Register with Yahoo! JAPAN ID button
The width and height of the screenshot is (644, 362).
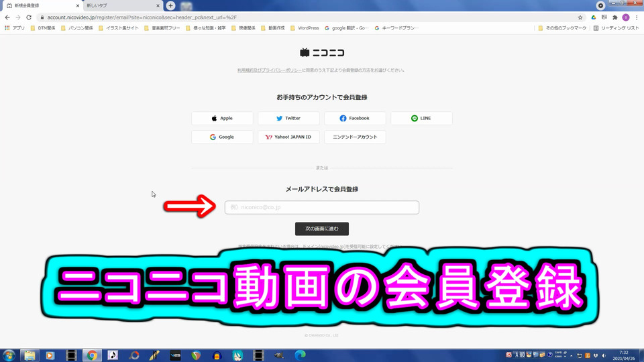point(288,137)
